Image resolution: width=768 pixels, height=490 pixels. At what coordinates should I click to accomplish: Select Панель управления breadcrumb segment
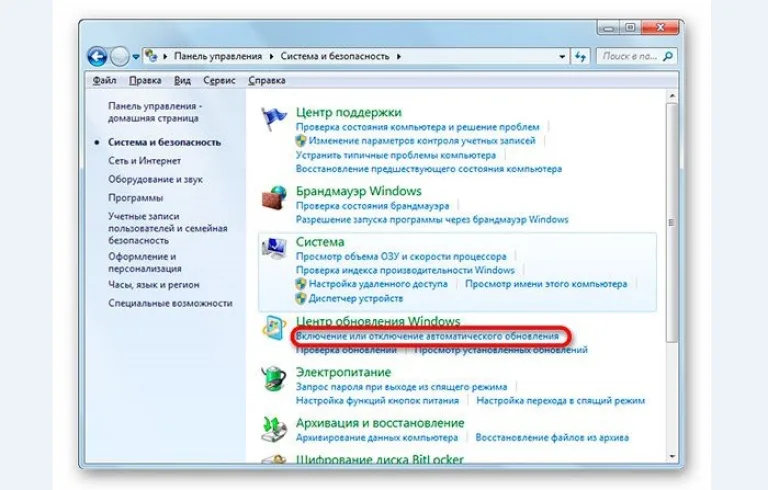(218, 56)
